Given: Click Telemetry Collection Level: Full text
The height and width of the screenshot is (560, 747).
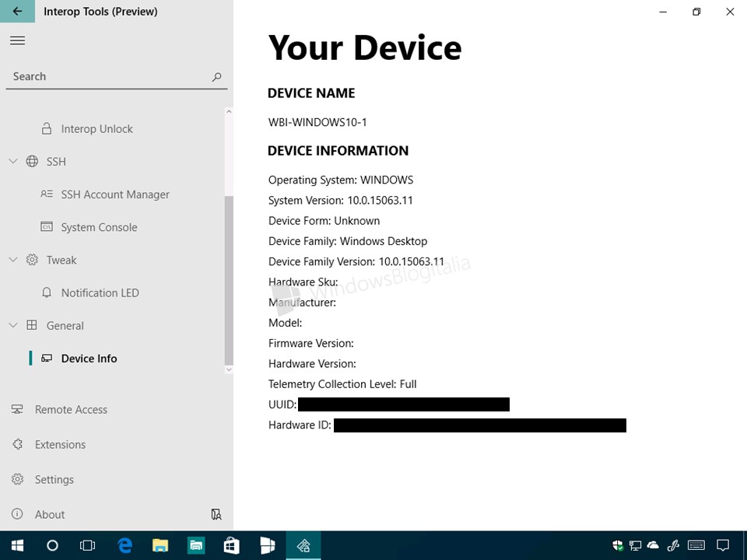Looking at the screenshot, I should click(x=342, y=384).
